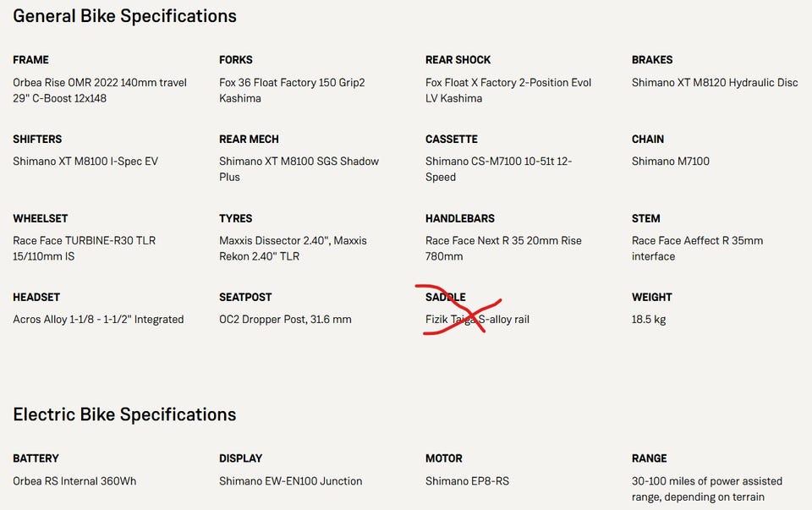Screen dimensions: 812x510
Task: Select Shimano XT M8100 SGS Shadow Plus text
Action: 299,169
